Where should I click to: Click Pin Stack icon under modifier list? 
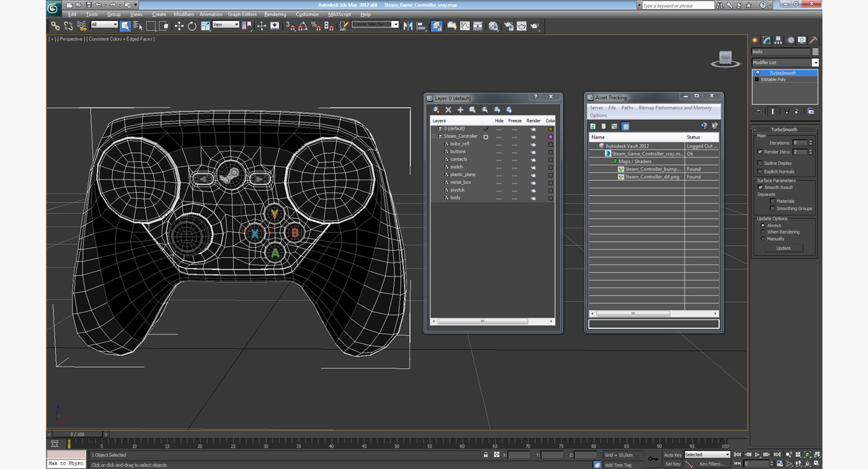pos(759,111)
